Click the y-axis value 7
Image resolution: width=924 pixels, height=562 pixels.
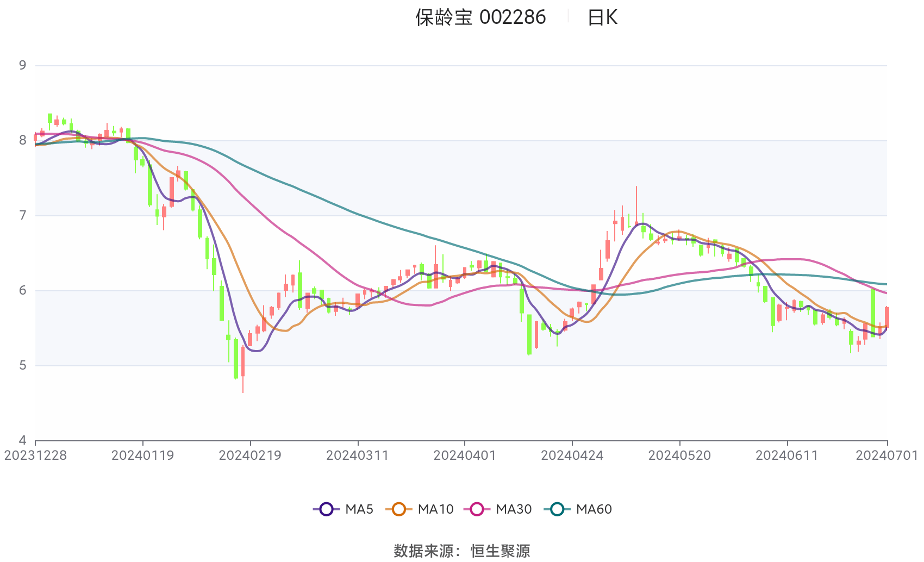(x=22, y=215)
